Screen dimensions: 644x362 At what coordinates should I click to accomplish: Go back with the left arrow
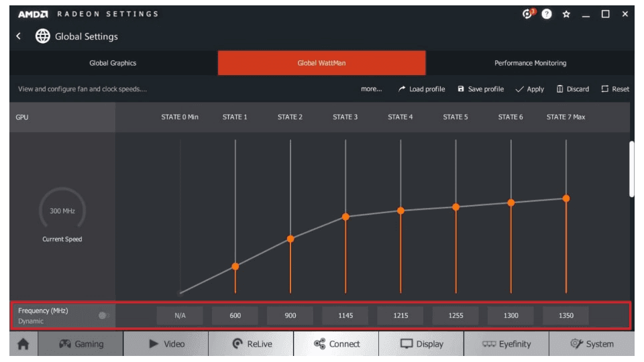pyautogui.click(x=19, y=36)
